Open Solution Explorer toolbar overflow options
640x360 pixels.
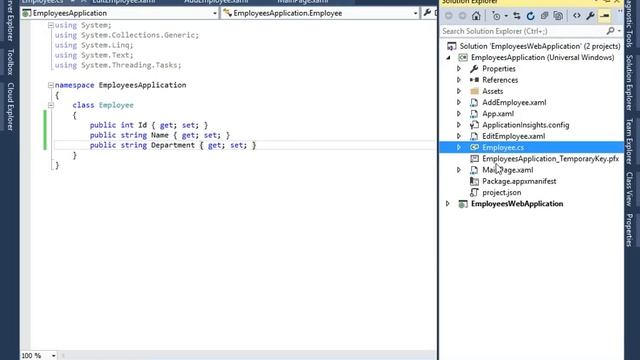pyautogui.click(x=620, y=12)
